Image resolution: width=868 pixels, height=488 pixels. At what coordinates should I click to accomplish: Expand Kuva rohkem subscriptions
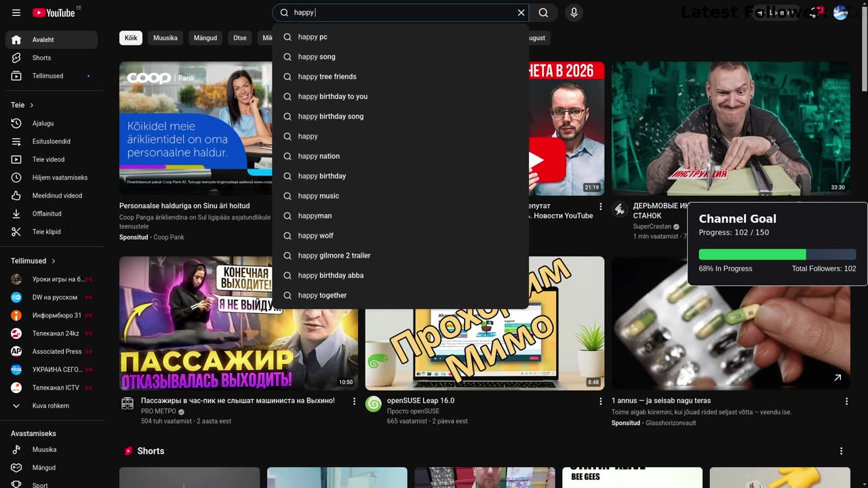pyautogui.click(x=52, y=406)
